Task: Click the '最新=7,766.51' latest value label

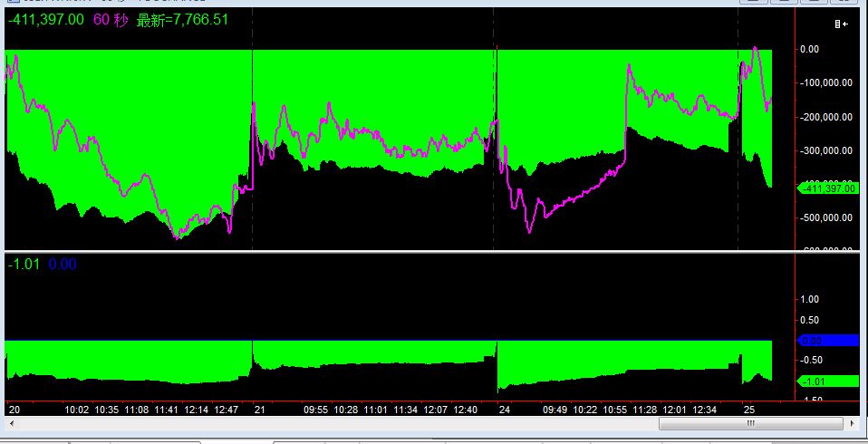Action: [182, 20]
